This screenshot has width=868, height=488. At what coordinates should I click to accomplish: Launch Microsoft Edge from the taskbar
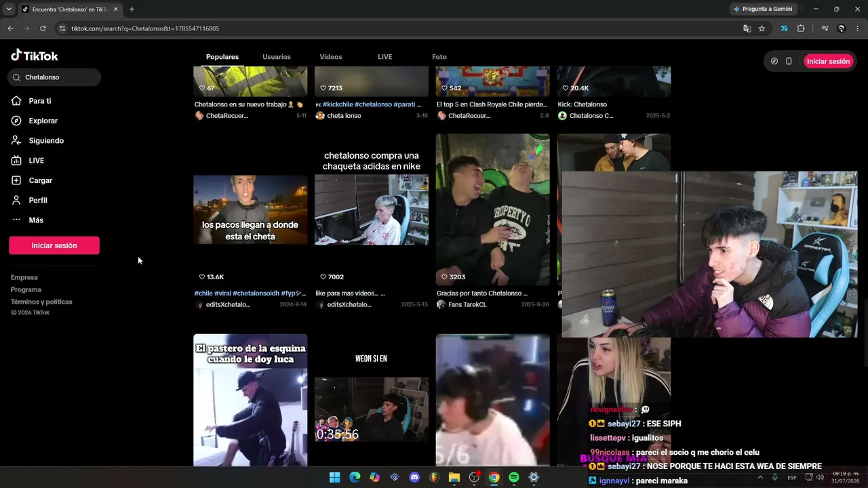[355, 477]
